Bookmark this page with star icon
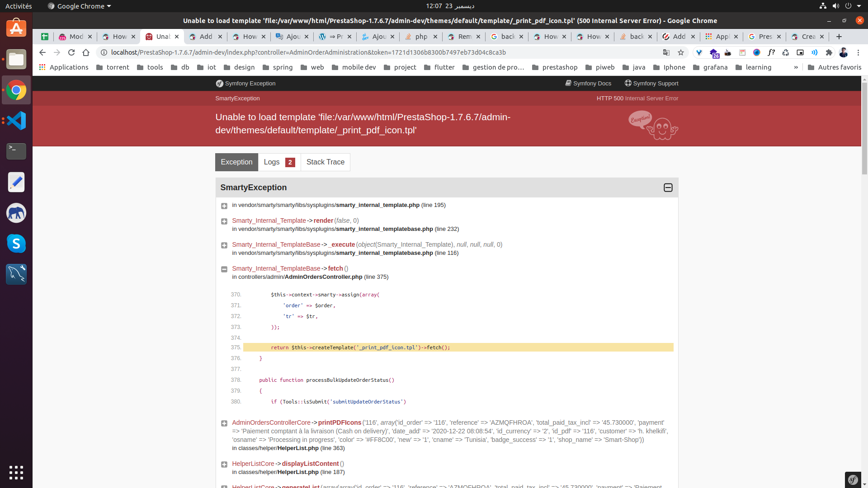Viewport: 868px width, 488px height. click(x=681, y=52)
